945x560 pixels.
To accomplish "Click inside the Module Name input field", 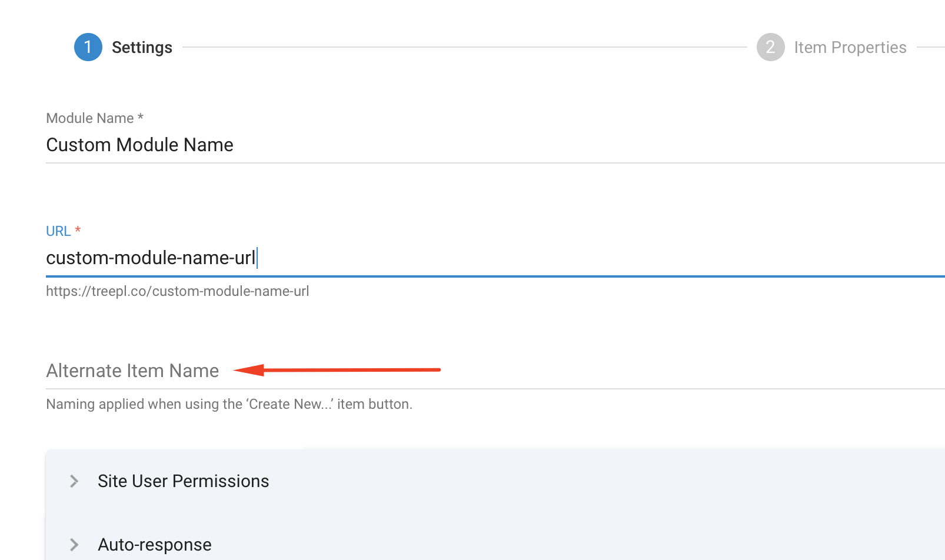I will point(294,145).
